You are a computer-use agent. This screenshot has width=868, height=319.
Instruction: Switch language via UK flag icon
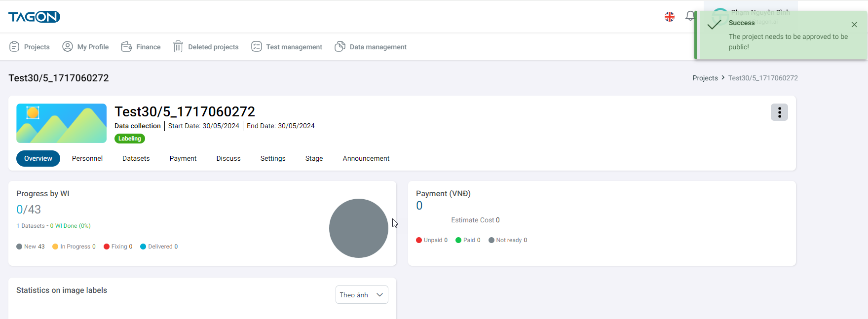pos(670,17)
